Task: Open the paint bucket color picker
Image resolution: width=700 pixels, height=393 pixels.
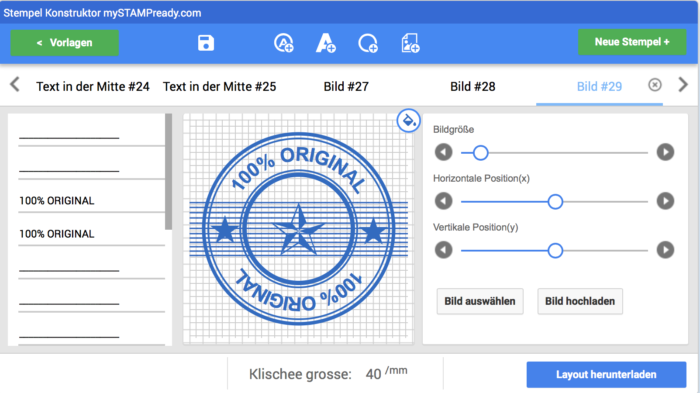Action: (408, 121)
